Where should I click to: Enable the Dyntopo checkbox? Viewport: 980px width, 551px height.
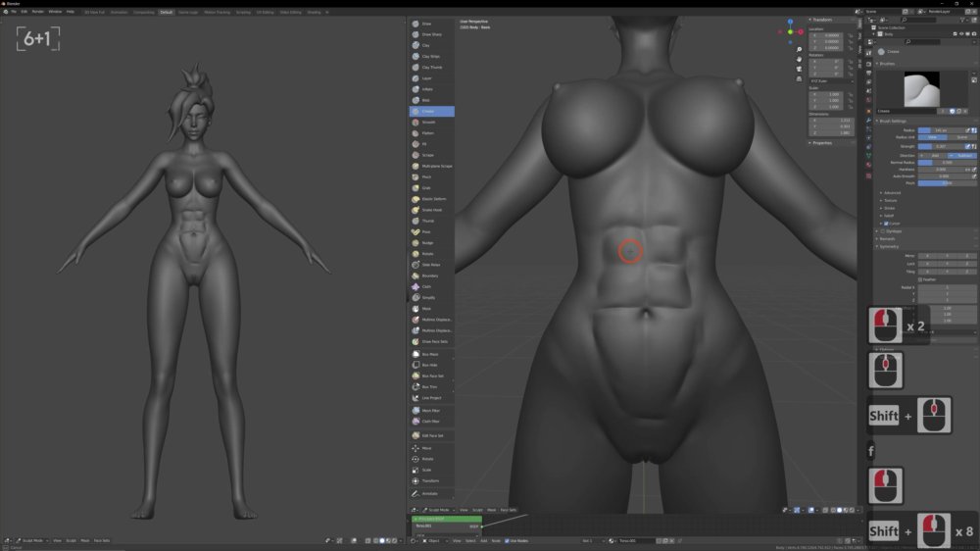(x=883, y=231)
